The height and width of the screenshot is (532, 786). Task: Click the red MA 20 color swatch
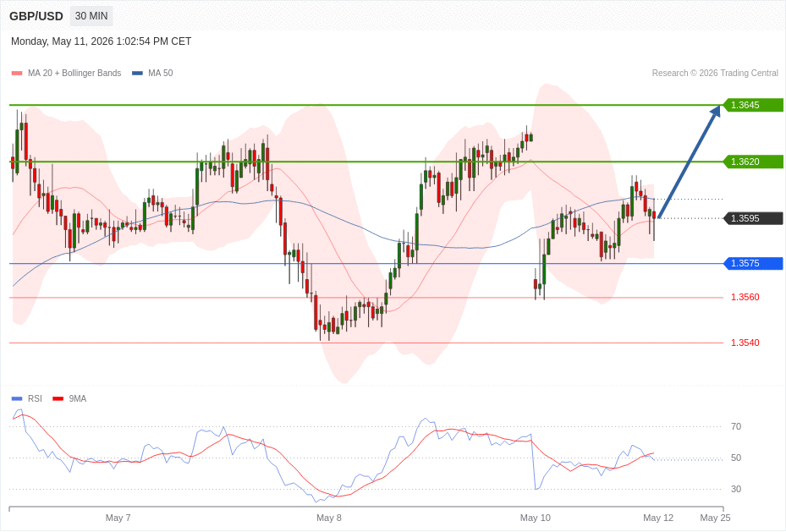pos(17,73)
